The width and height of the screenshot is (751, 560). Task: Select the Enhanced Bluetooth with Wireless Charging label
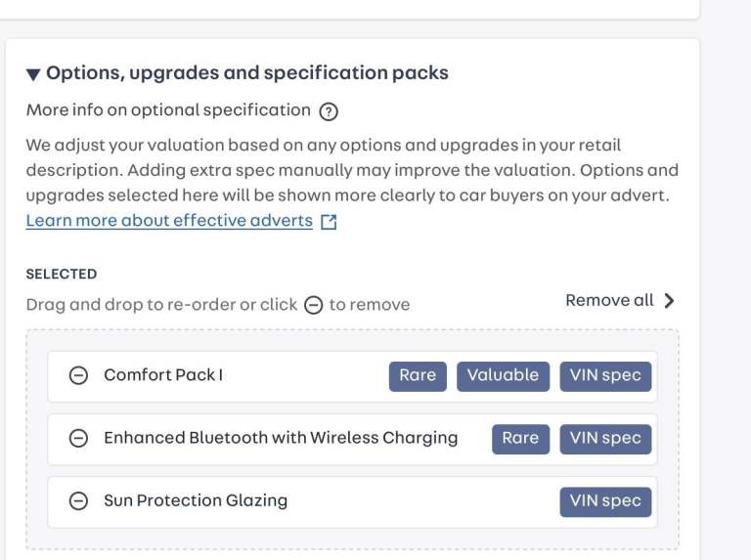(x=281, y=438)
